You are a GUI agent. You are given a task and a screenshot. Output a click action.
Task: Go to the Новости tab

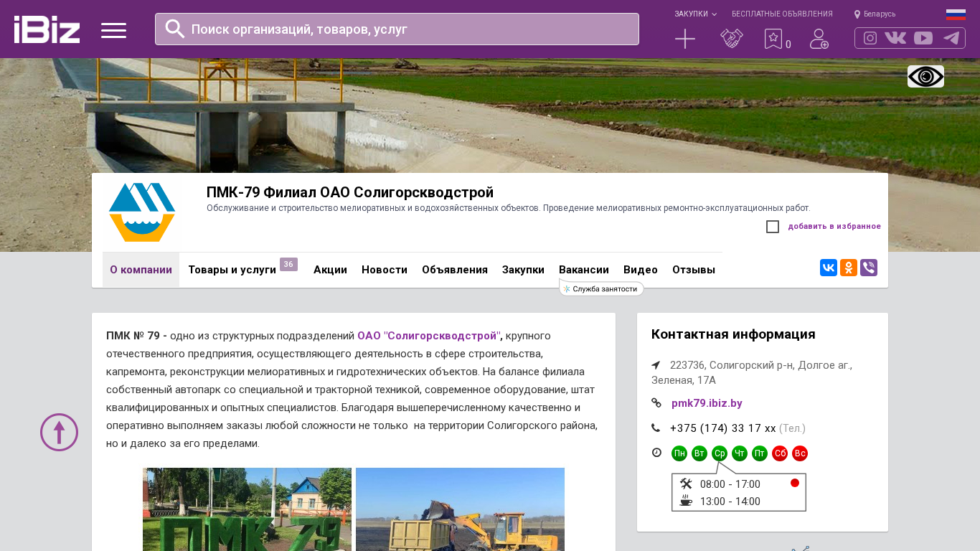coord(385,270)
